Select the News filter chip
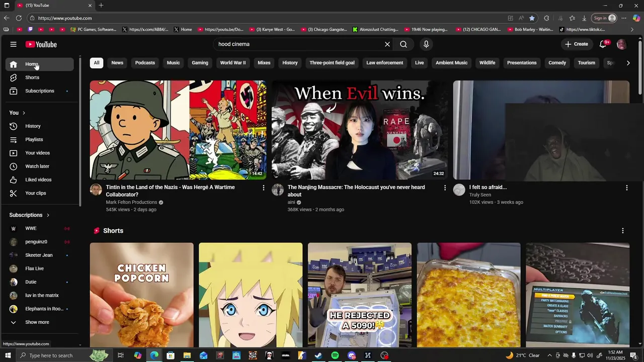 tap(117, 63)
